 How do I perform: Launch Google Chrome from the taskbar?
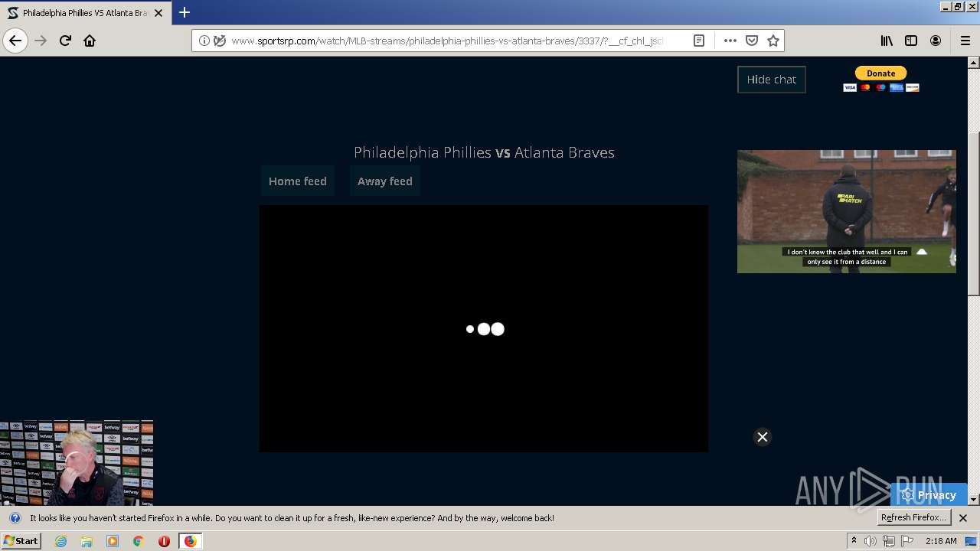coord(139,541)
